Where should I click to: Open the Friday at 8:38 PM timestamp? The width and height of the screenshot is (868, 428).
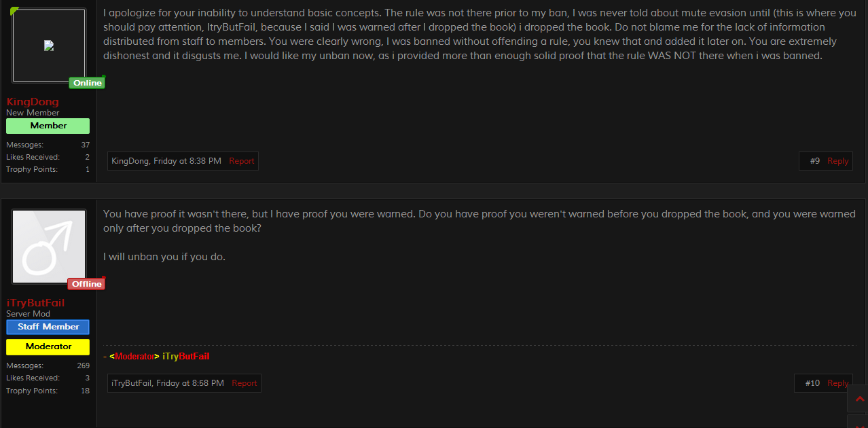pos(187,161)
